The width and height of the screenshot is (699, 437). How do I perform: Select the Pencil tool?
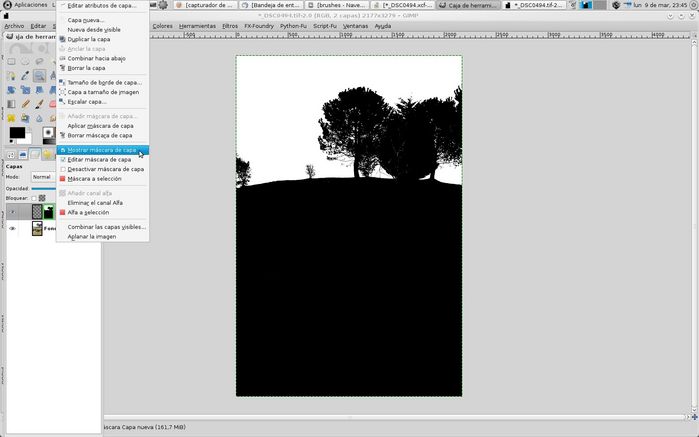click(25, 104)
